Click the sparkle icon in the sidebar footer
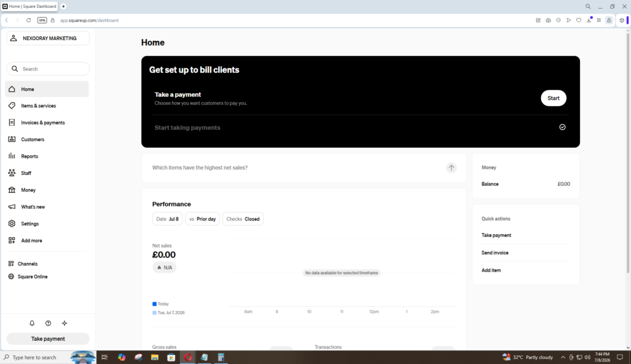The width and height of the screenshot is (631, 364). (64, 323)
